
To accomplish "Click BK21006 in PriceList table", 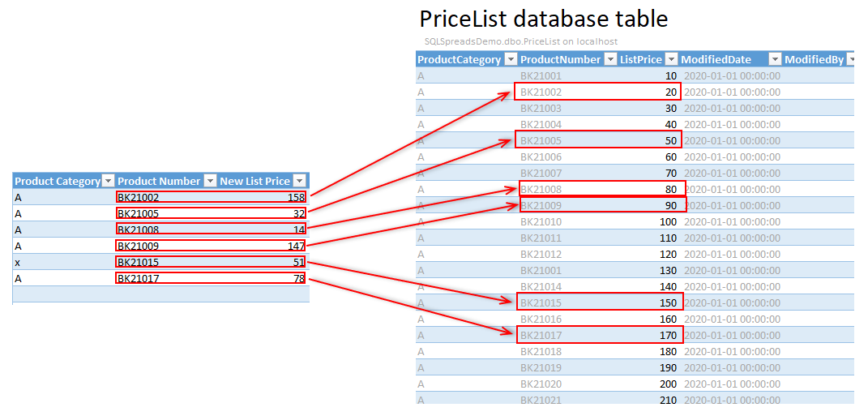I will [541, 157].
